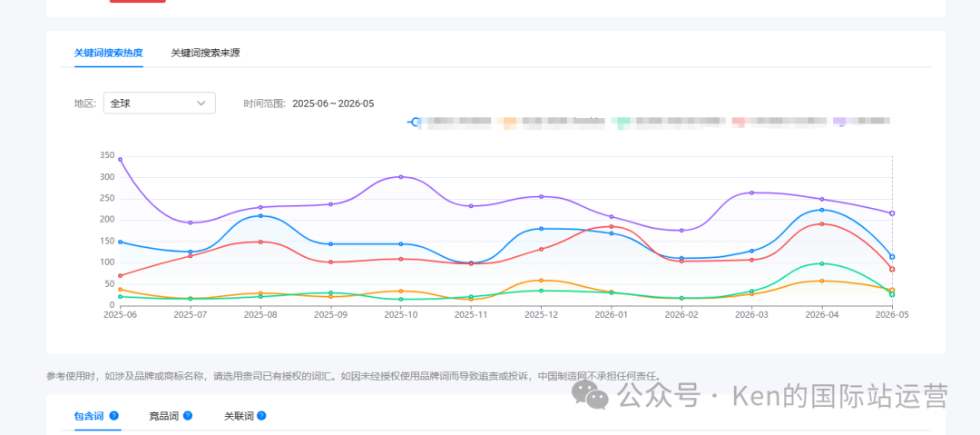
Task: Click the red line point at 2026-01
Action: coord(612,226)
